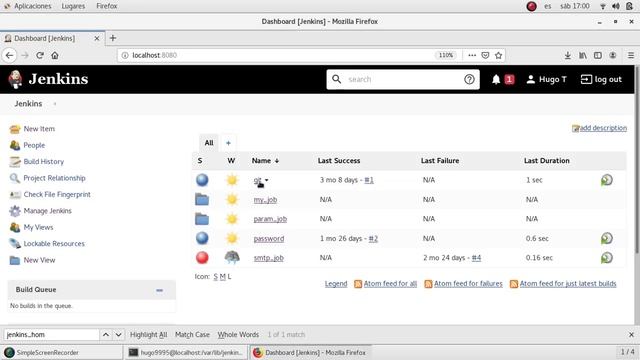Click the Lockable Resources icon

tap(15, 244)
